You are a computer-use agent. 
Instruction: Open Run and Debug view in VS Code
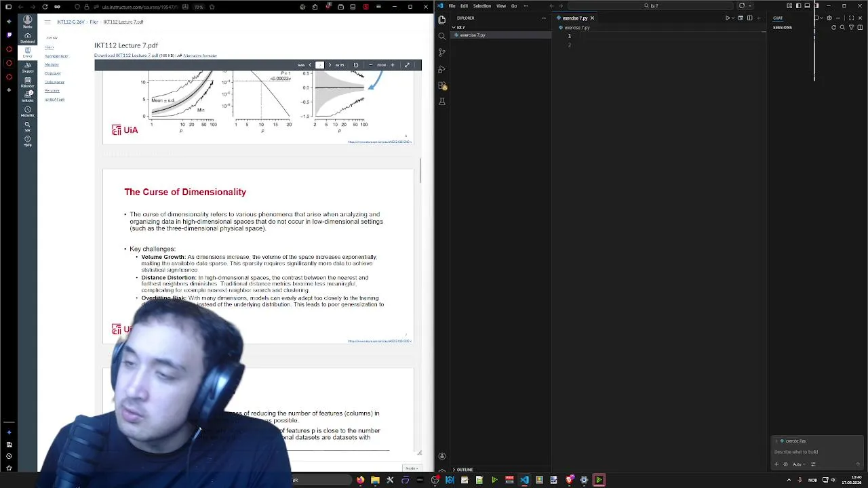441,69
